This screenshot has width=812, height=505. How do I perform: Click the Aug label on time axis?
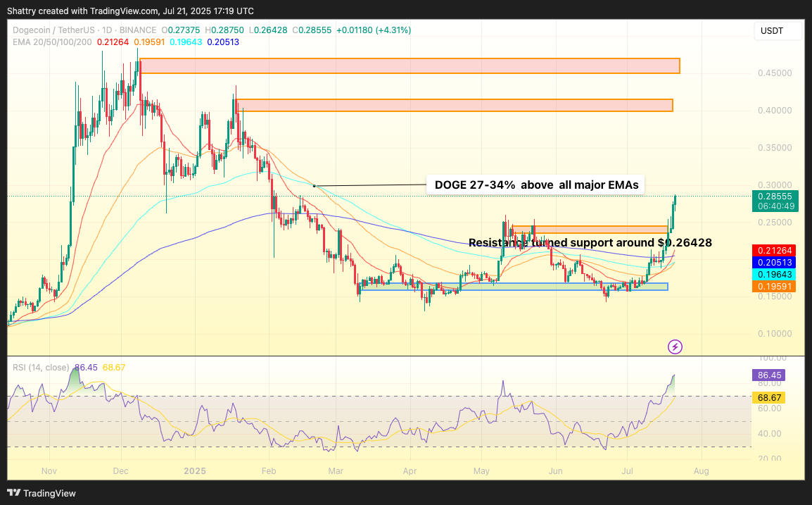tap(702, 470)
